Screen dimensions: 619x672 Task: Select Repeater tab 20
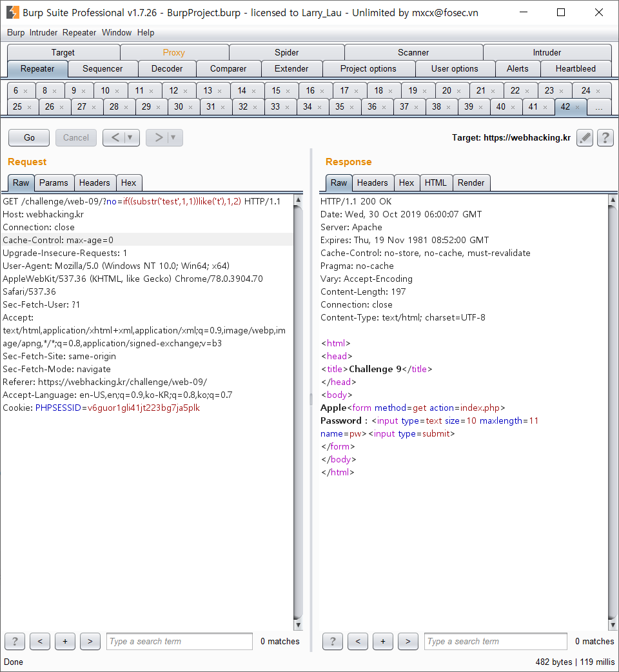point(452,91)
